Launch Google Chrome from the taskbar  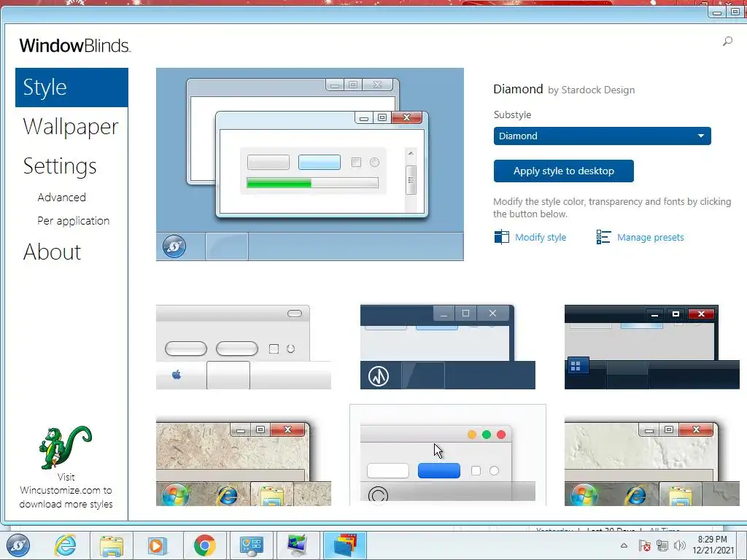(x=205, y=545)
